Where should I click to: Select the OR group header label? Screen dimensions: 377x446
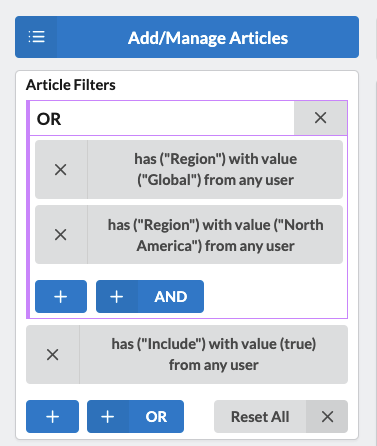[x=49, y=119]
